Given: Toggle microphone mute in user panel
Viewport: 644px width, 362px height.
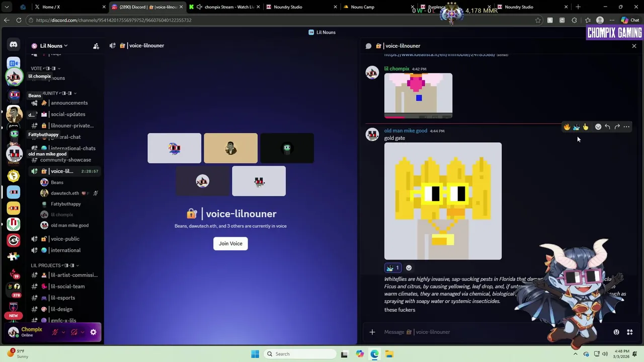Looking at the screenshot, I should [55, 332].
